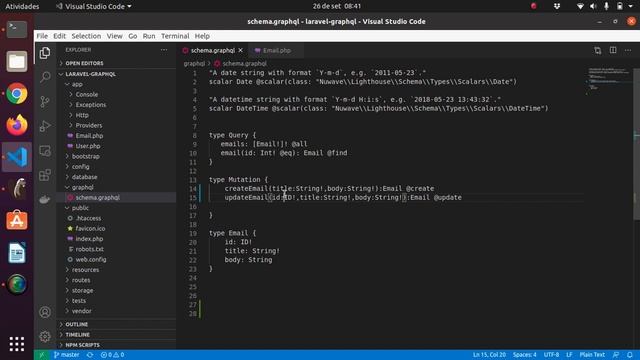
Task: Launch Firefox from the dock
Action: click(17, 125)
